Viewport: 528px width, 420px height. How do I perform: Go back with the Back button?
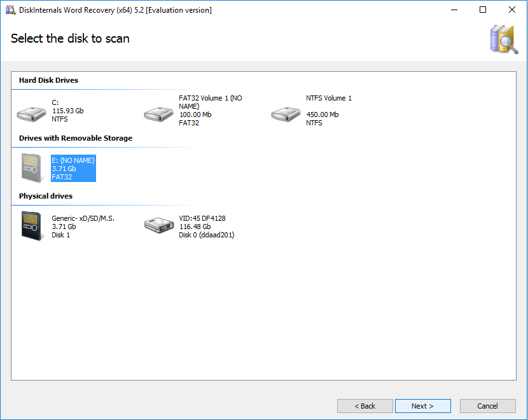[x=365, y=406]
